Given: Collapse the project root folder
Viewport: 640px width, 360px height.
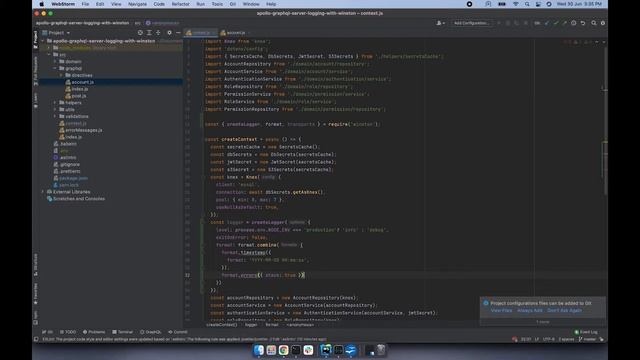Looking at the screenshot, I should pos(43,41).
